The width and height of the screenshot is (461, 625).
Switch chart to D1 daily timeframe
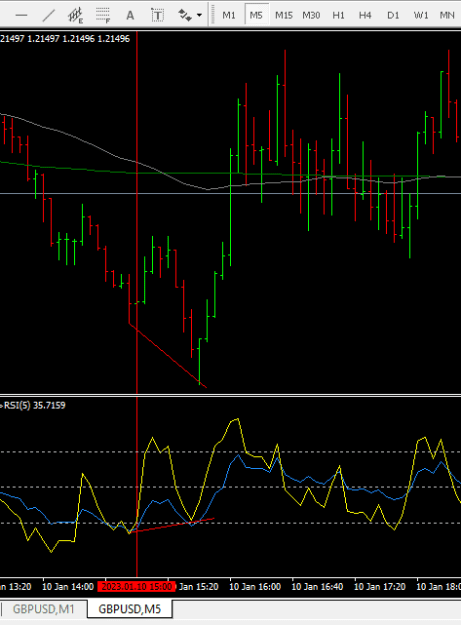[393, 15]
